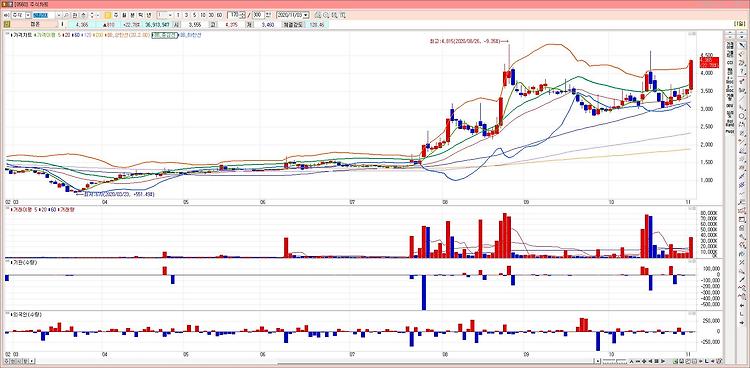Open the stock code history dropdown arrow
This screenshot has height=368, width=750.
tap(59, 15)
